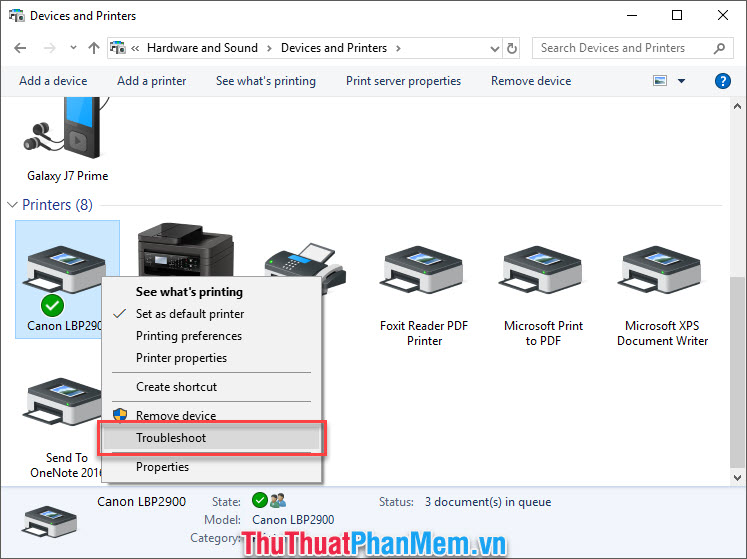Click Canon LBP2900 icon in details pane
This screenshot has width=747, height=559.
tap(50, 521)
